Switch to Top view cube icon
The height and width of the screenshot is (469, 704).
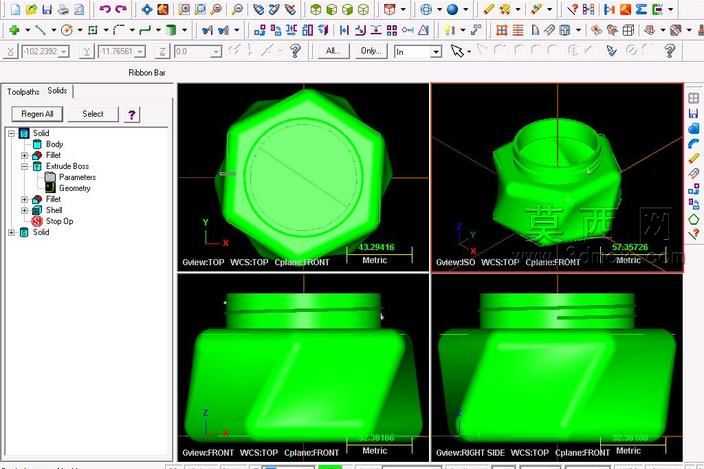[316, 9]
